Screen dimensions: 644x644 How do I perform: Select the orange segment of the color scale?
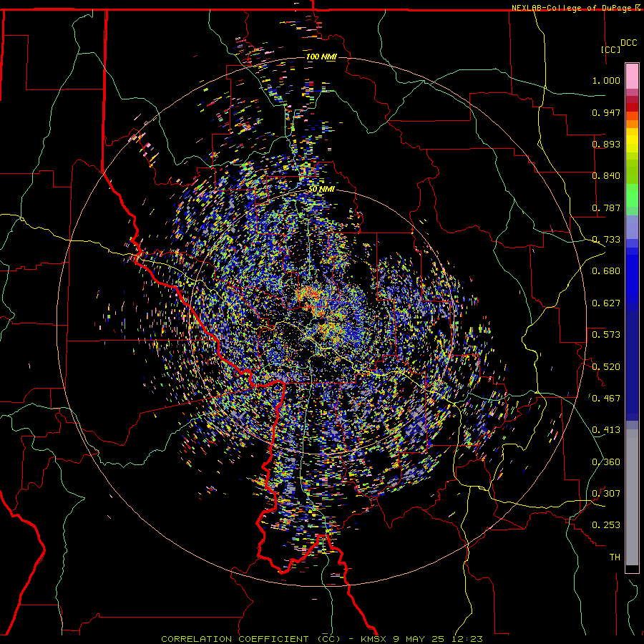tap(632, 124)
